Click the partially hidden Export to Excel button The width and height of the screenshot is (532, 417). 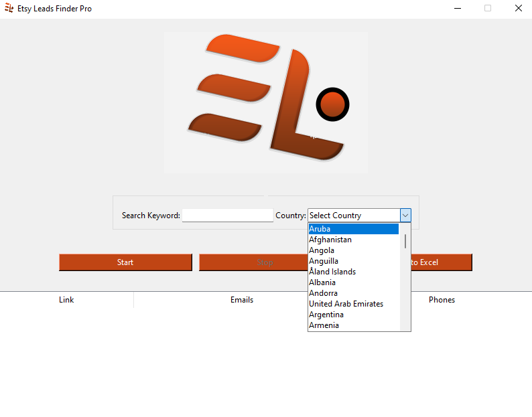[x=442, y=262]
